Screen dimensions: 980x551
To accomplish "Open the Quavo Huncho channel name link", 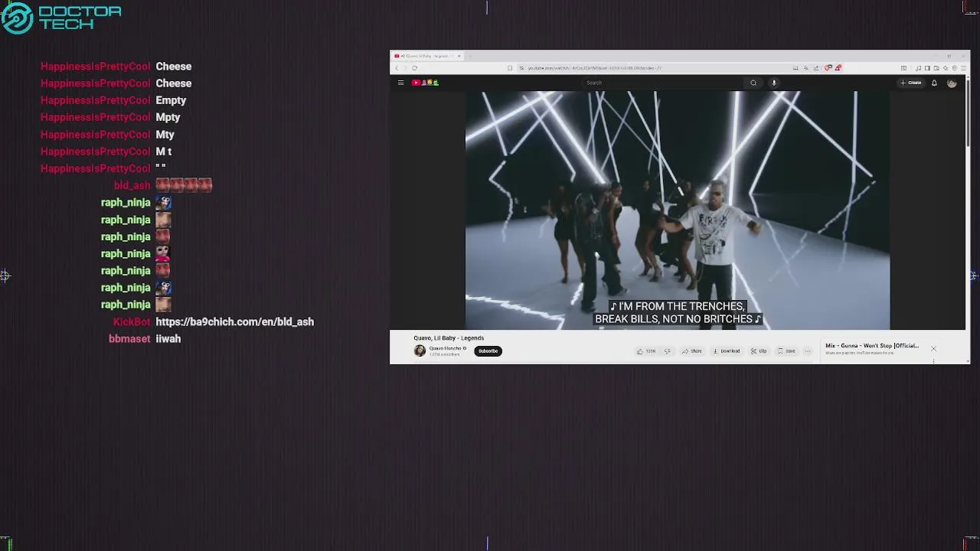I will point(445,348).
